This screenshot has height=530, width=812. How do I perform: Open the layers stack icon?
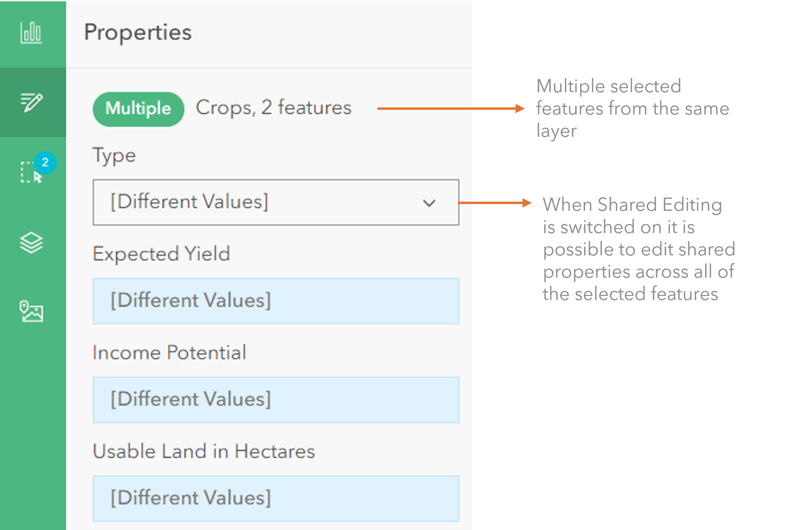click(31, 243)
